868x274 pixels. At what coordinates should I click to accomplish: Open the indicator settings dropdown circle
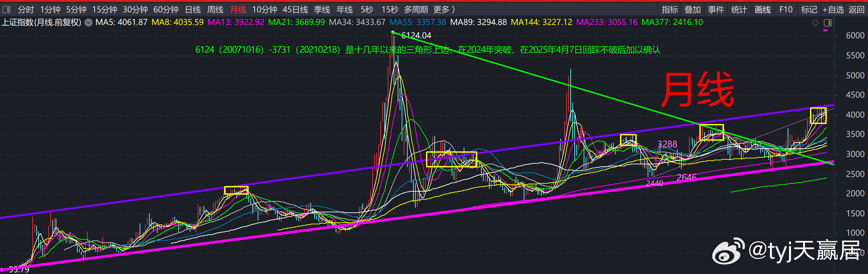(88, 23)
